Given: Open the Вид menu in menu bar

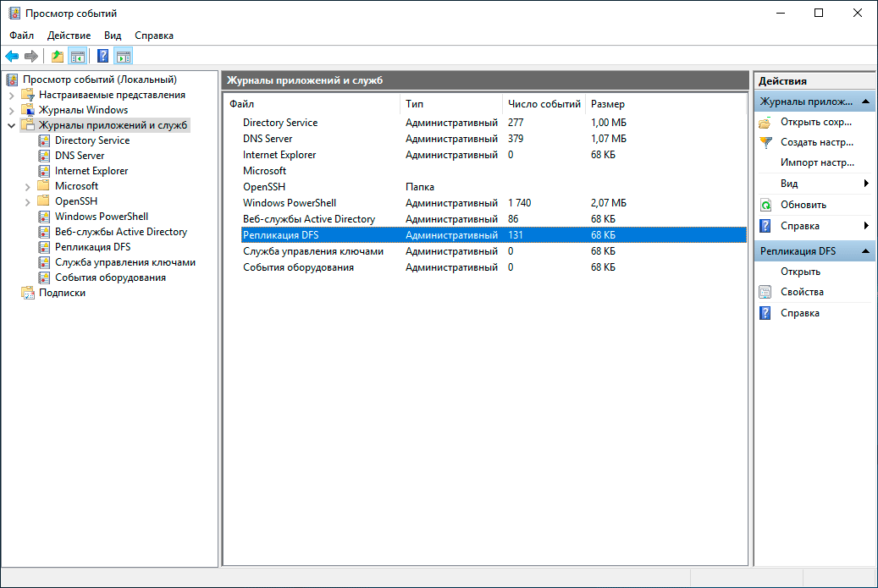Looking at the screenshot, I should 113,36.
